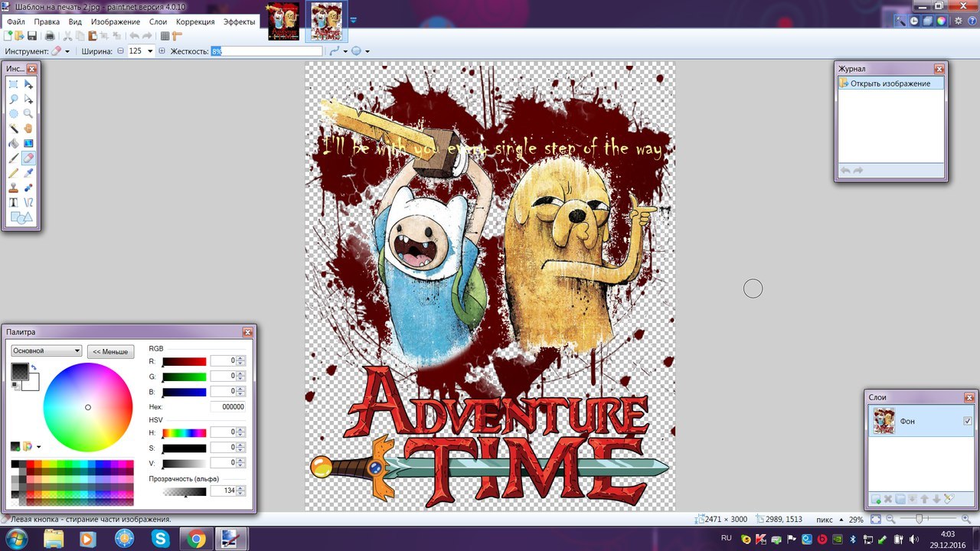Expand the image list arrow
This screenshot has width=980, height=551.
click(x=354, y=21)
